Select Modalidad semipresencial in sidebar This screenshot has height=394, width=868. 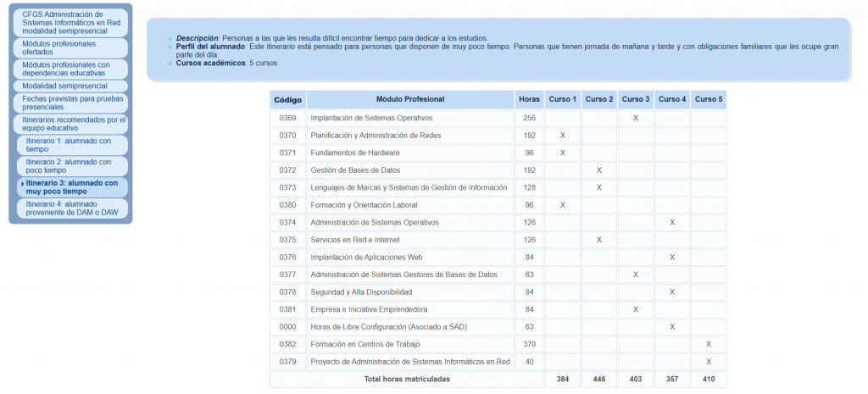(x=70, y=86)
